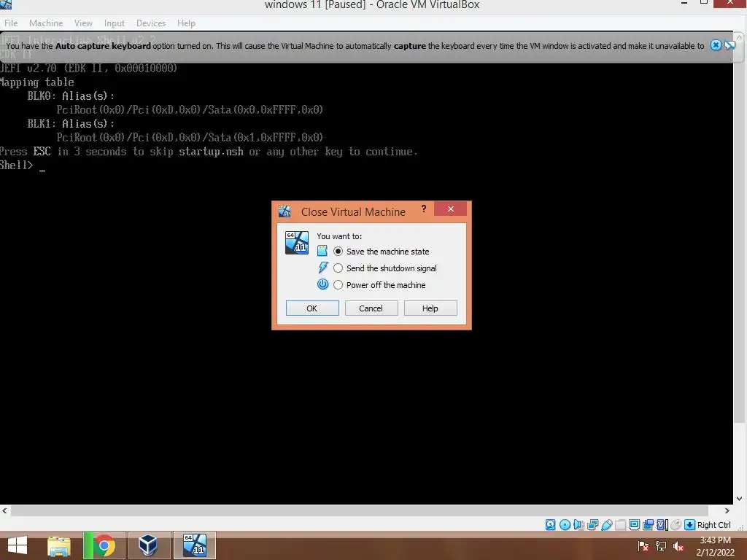This screenshot has height=560, width=747.
Task: Click the Right Ctrl host key label
Action: 713,525
